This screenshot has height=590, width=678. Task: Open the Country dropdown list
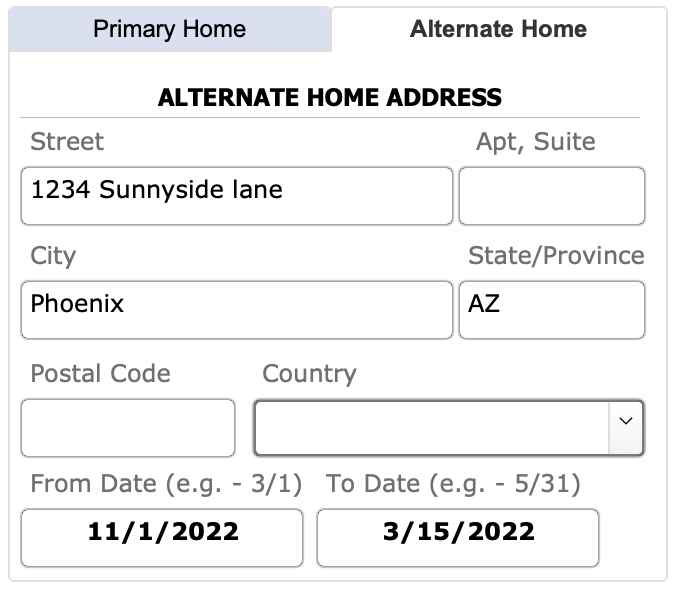432,428
